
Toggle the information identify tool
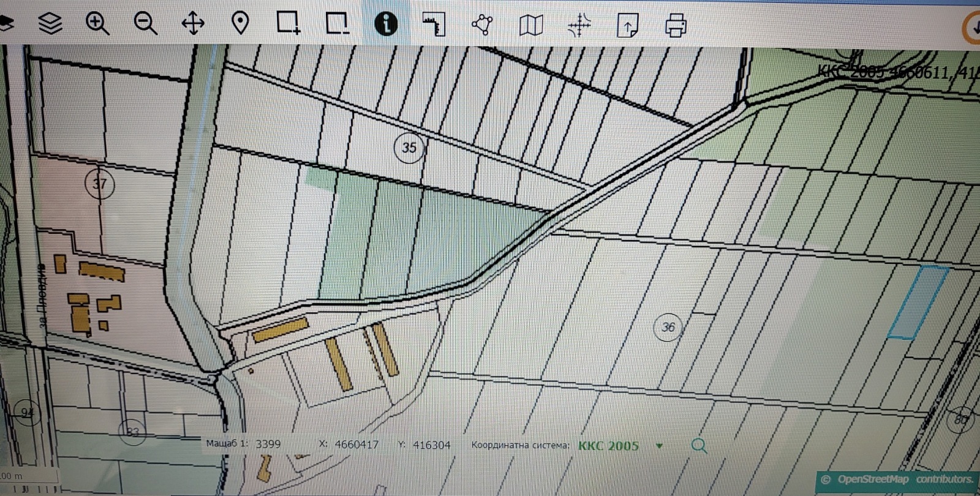point(386,24)
